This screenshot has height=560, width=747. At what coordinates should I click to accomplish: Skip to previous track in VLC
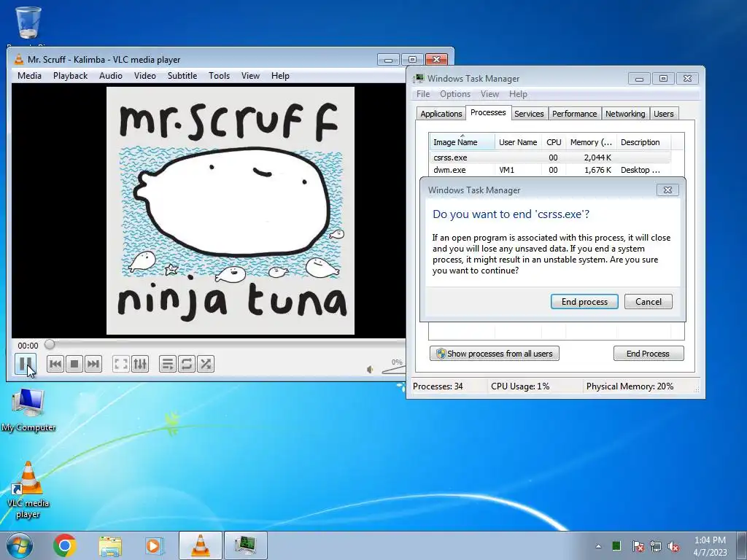(x=55, y=364)
